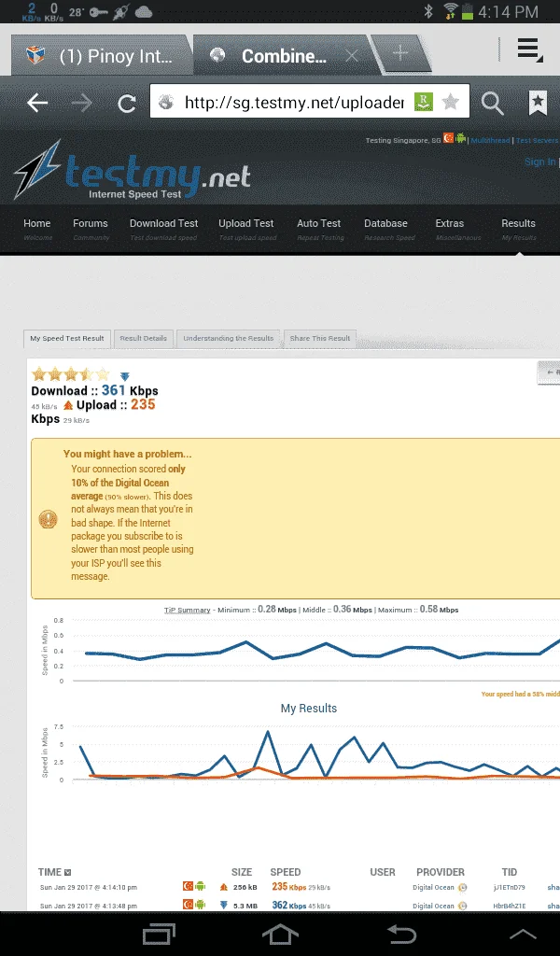This screenshot has height=956, width=560.
Task: Open search with magnifier icon
Action: tap(493, 104)
